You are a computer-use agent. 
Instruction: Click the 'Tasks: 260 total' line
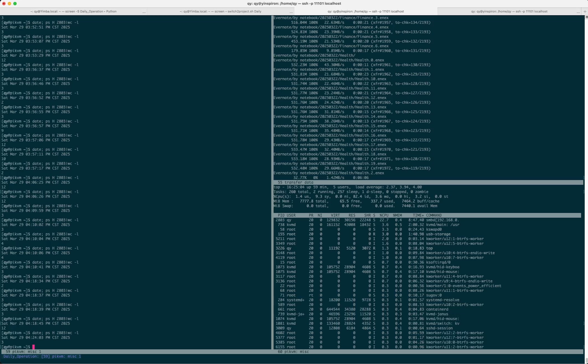(x=351, y=192)
